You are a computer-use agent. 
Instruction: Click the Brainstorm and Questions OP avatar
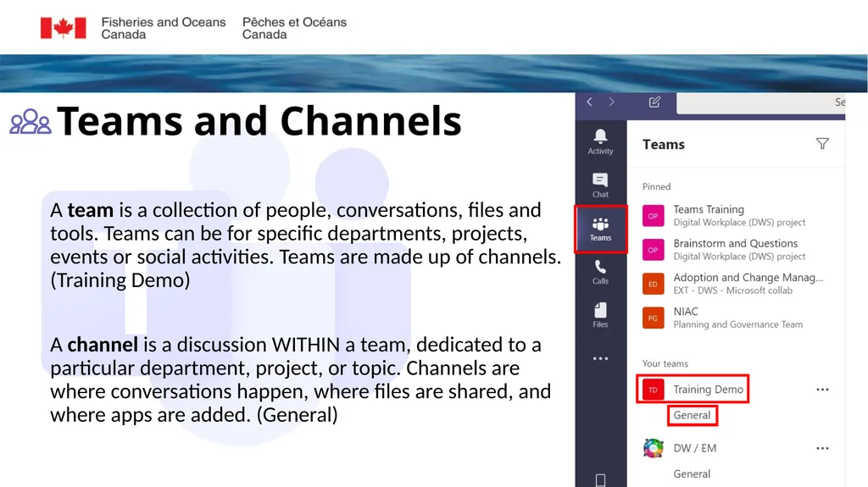pyautogui.click(x=653, y=250)
